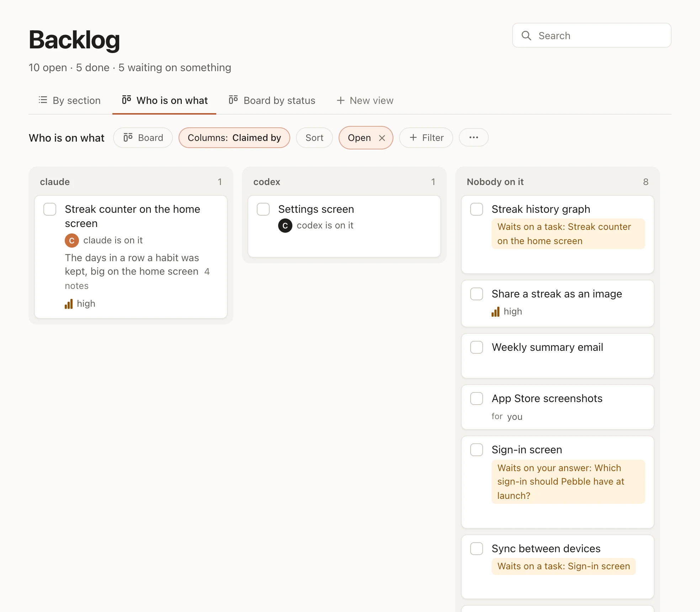Select the Who is on what tab
Image resolution: width=700 pixels, height=612 pixels.
tap(164, 100)
